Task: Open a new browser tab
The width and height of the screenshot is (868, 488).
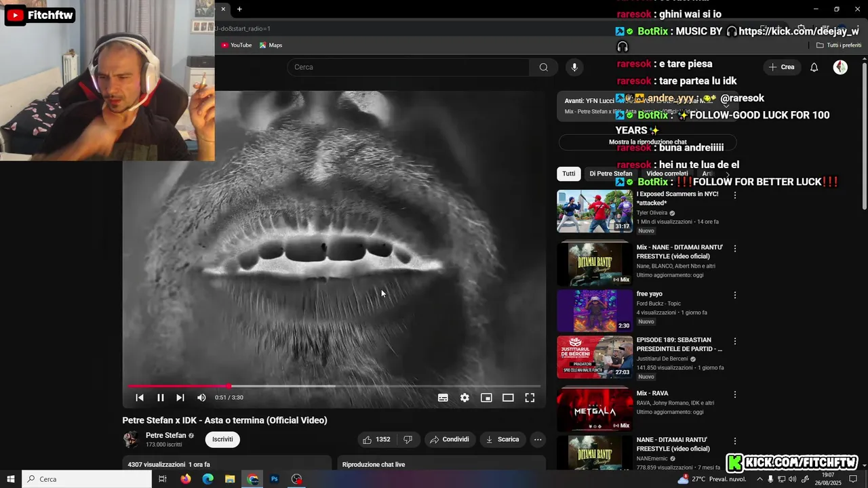Action: [239, 9]
